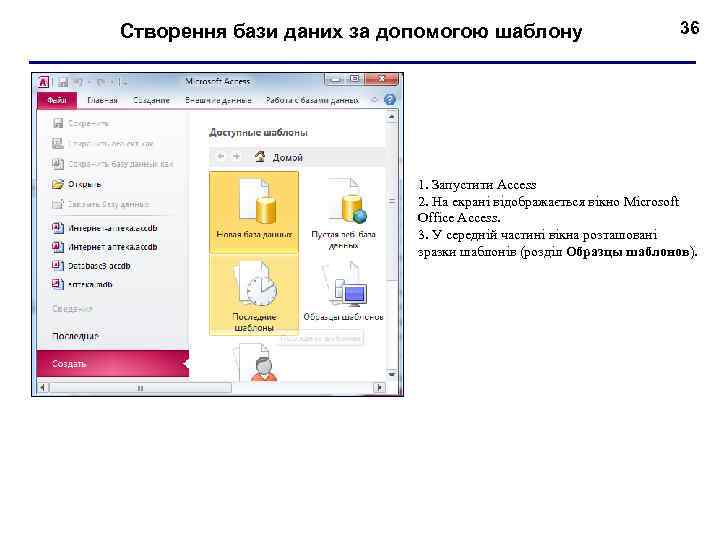720x540 pixels.
Task: Click the Forward arrow in templates navigation
Action: pos(236,157)
